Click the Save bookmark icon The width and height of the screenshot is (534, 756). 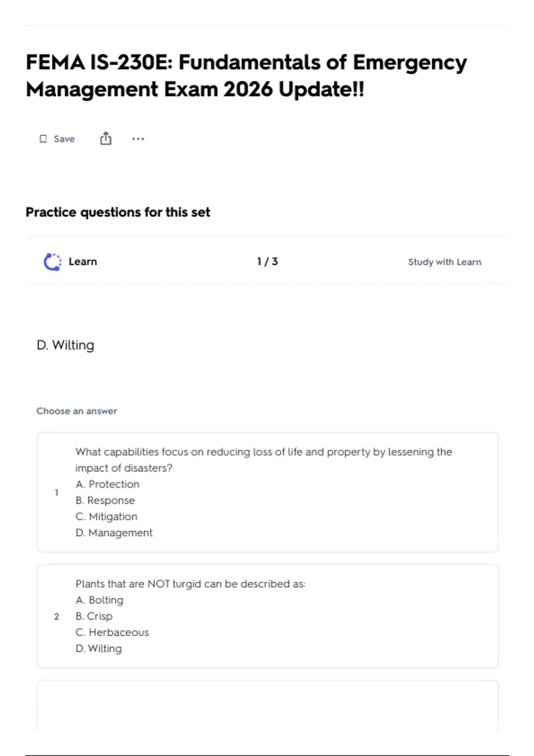point(43,139)
